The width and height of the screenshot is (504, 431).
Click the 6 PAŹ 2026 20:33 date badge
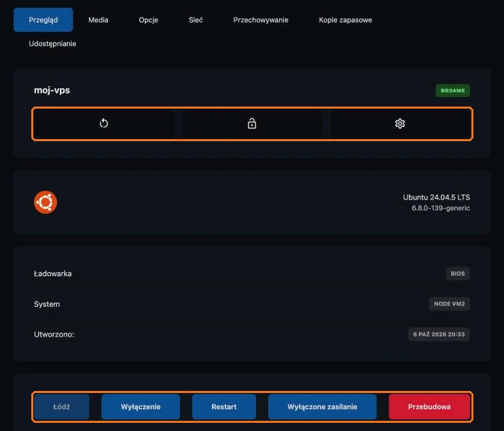(439, 335)
